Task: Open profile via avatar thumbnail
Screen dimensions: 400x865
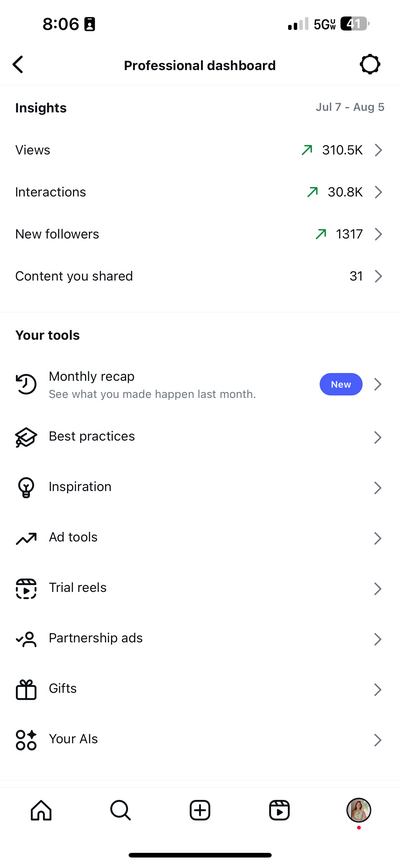Action: [x=359, y=810]
